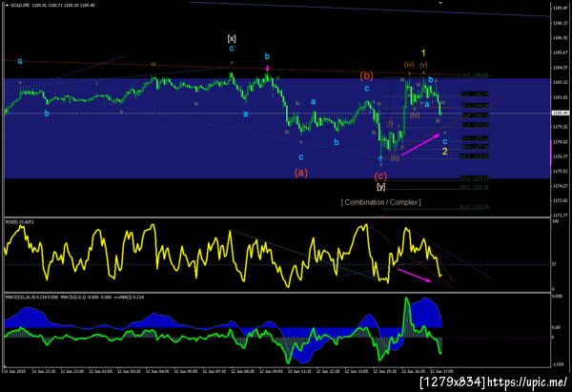
Task: Select the red (a) wave label
Action: (x=301, y=173)
